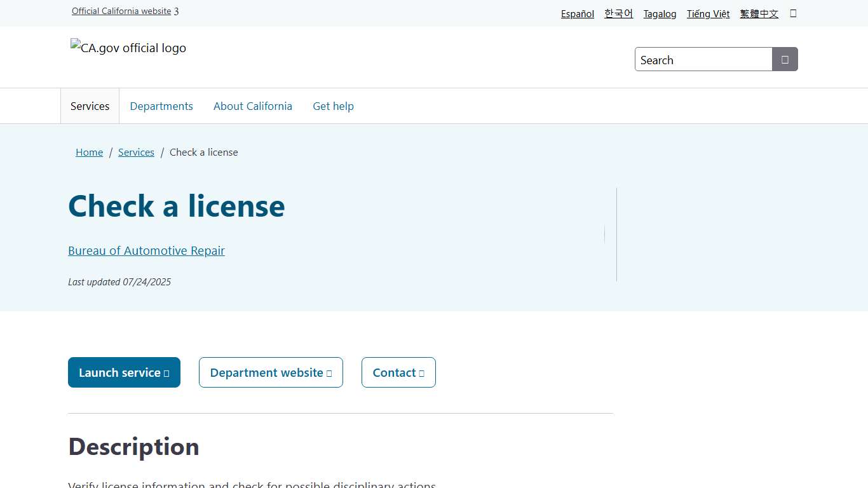The width and height of the screenshot is (868, 488).
Task: Click the CA.gov official logo
Action: tap(127, 48)
